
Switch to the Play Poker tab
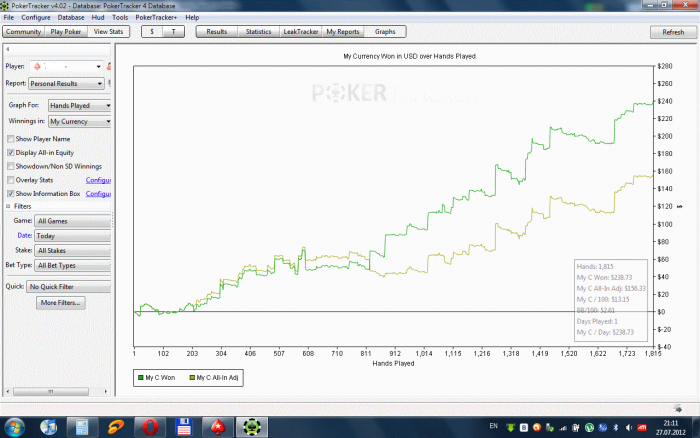(66, 32)
